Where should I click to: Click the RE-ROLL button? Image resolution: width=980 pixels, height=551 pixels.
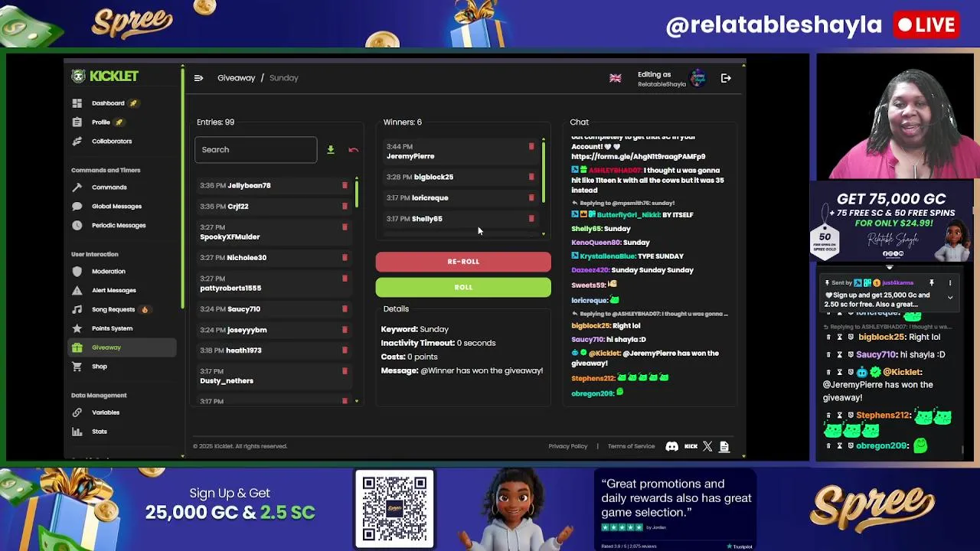click(463, 262)
